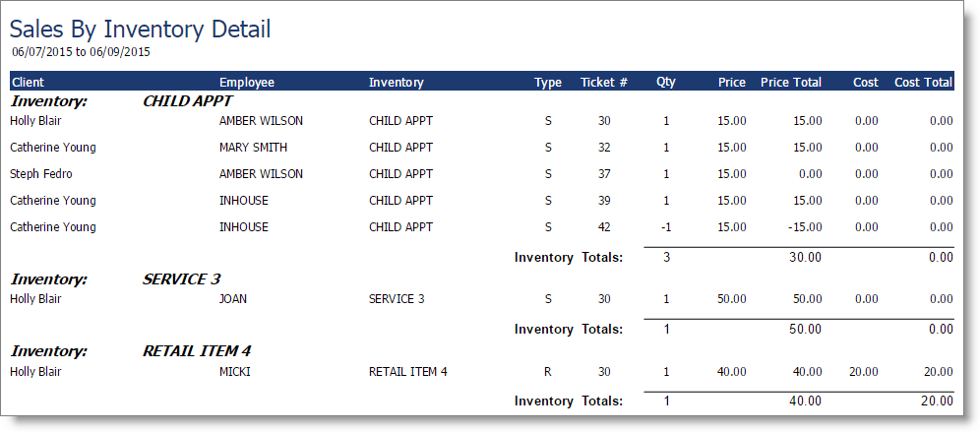The height and width of the screenshot is (432, 980).
Task: Click Catherine Young in the ticket 42 row
Action: tap(53, 227)
